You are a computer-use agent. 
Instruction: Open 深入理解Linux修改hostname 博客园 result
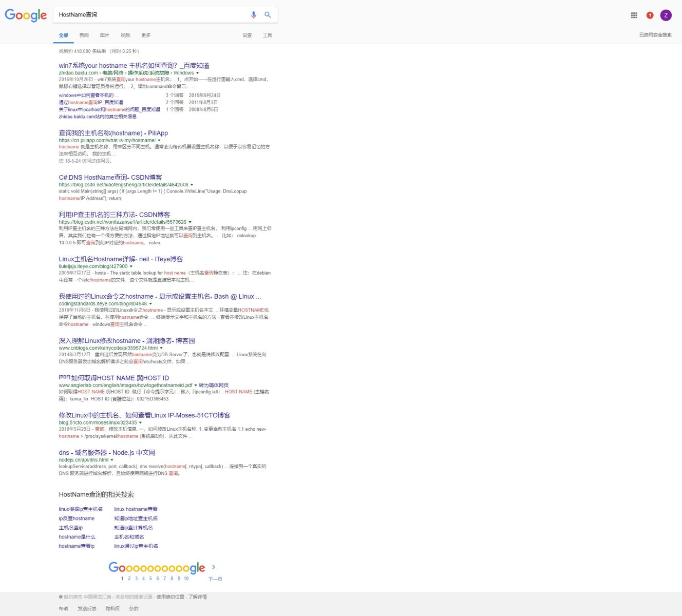click(x=127, y=341)
